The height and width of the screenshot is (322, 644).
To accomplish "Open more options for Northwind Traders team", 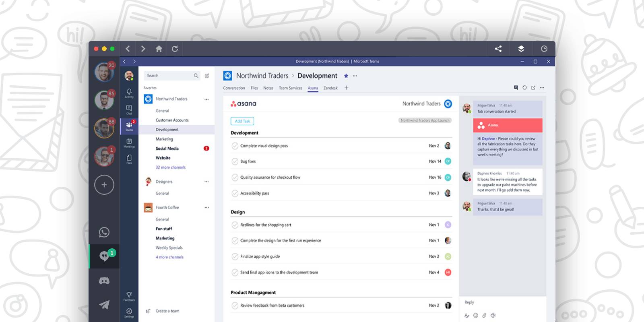I will pyautogui.click(x=206, y=99).
